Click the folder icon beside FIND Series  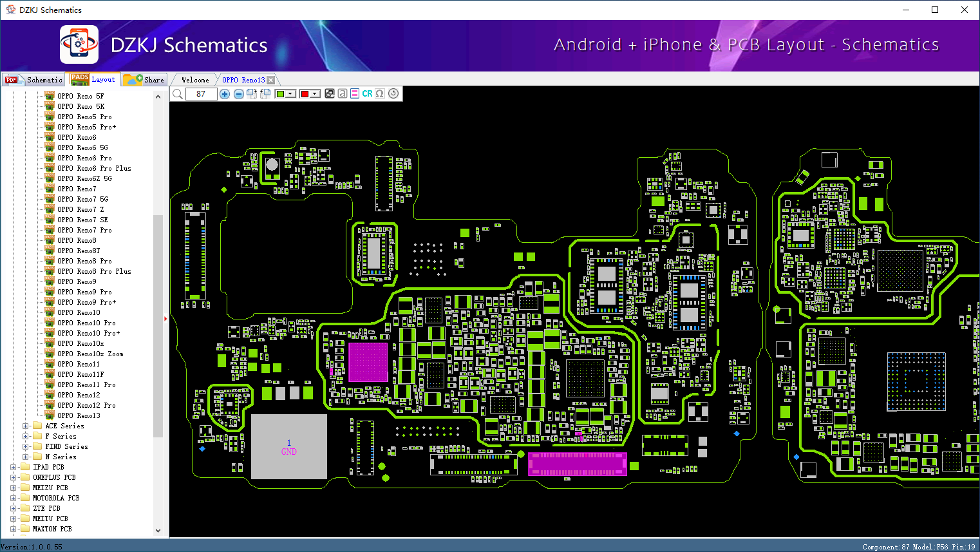[37, 446]
